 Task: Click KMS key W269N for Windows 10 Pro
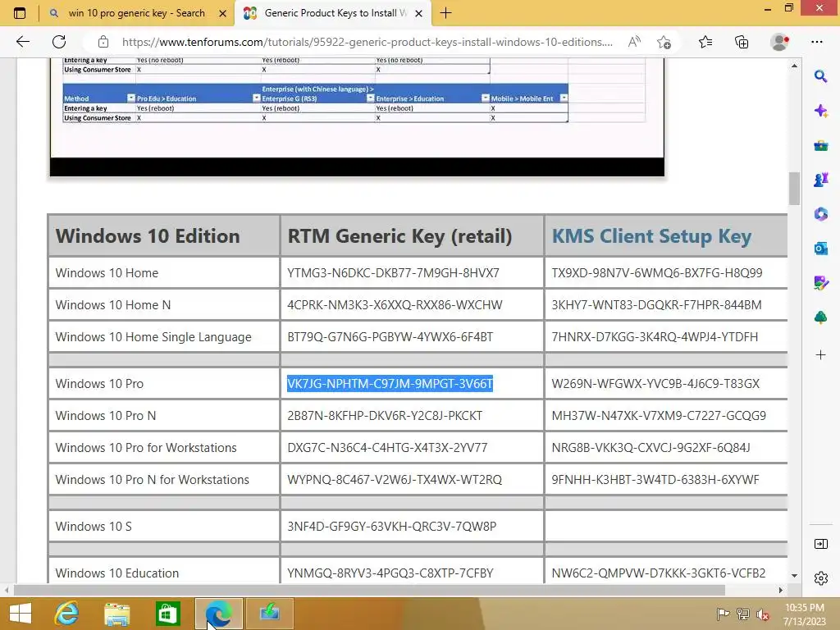tap(655, 384)
